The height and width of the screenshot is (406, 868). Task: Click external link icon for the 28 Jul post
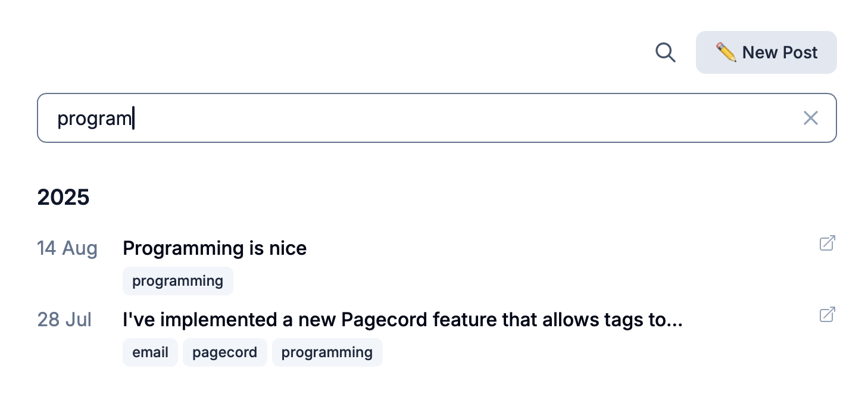(827, 314)
